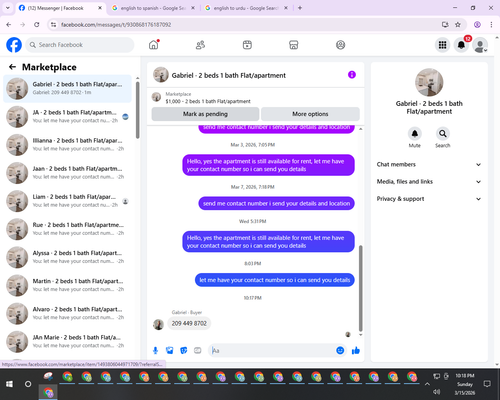The width and height of the screenshot is (500, 400).
Task: Switch to Messenger Facebook tab
Action: point(60,8)
